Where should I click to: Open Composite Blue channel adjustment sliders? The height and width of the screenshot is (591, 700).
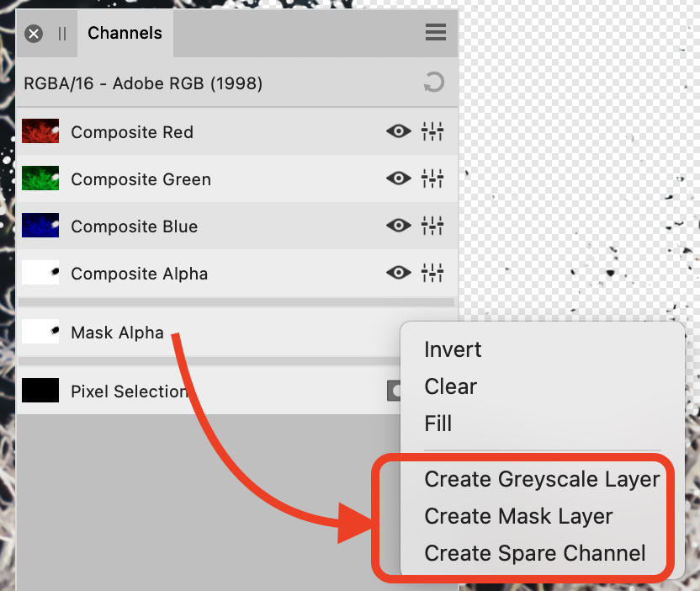[432, 226]
